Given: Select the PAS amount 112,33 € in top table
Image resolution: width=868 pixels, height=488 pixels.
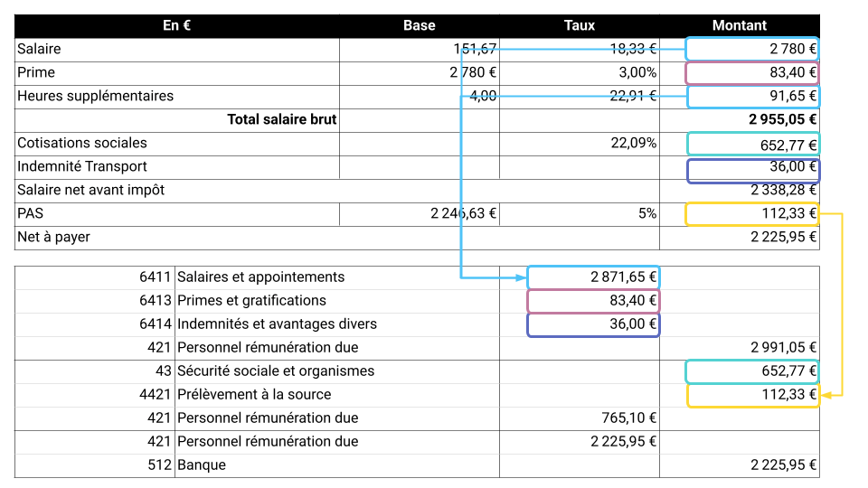Looking at the screenshot, I should tap(752, 214).
